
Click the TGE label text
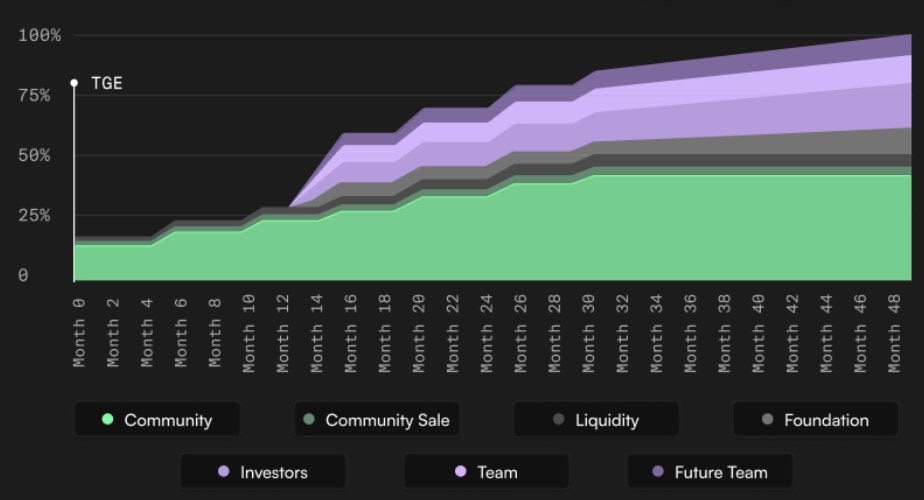pyautogui.click(x=107, y=83)
